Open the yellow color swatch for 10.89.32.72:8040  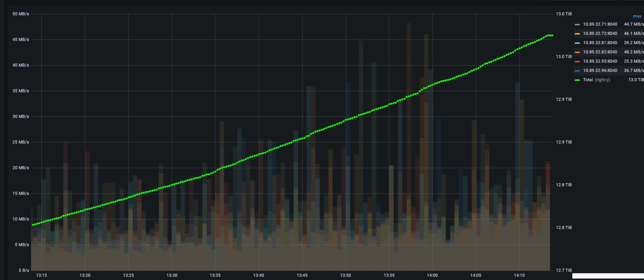[577, 34]
